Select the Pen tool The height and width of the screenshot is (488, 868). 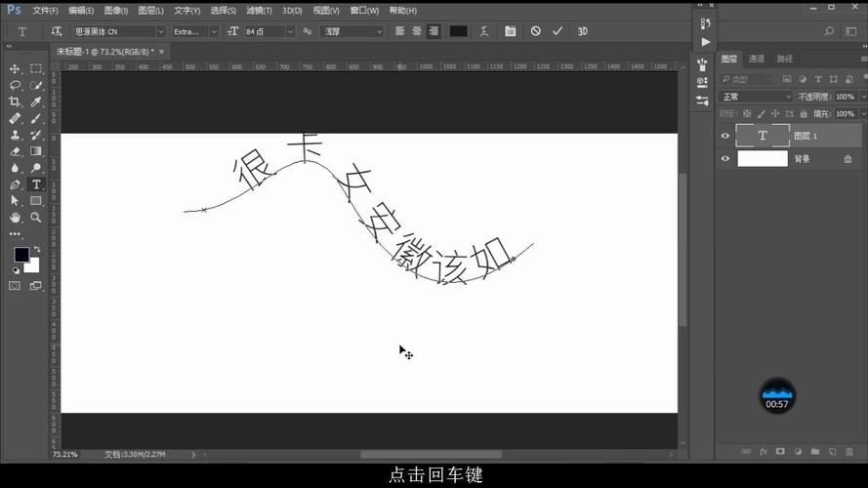pyautogui.click(x=15, y=184)
